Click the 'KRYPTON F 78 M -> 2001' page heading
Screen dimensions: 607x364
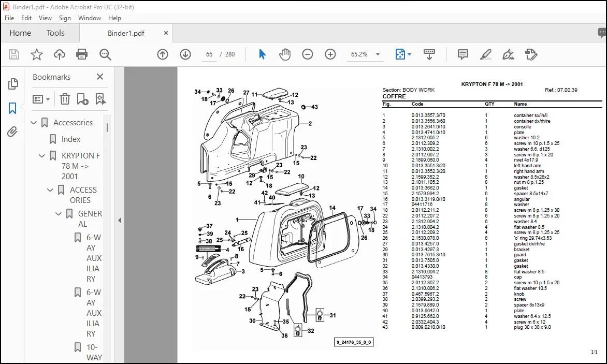pyautogui.click(x=492, y=84)
